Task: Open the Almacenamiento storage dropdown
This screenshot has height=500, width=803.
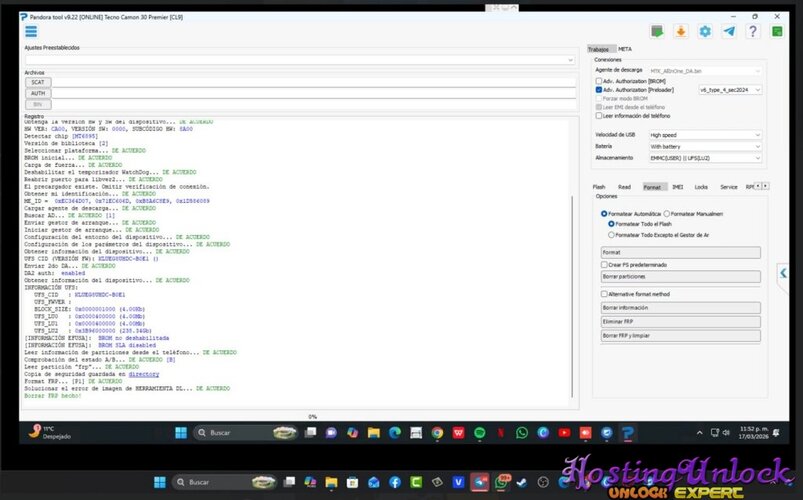Action: coord(705,157)
